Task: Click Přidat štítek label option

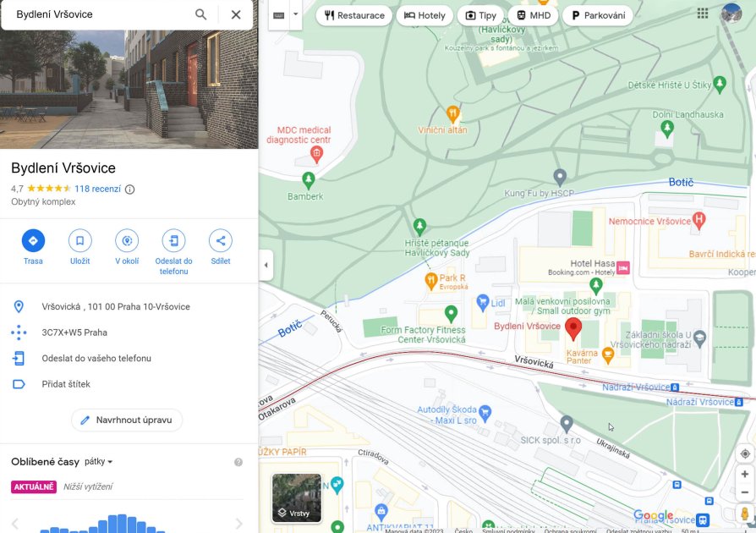Action: (66, 384)
